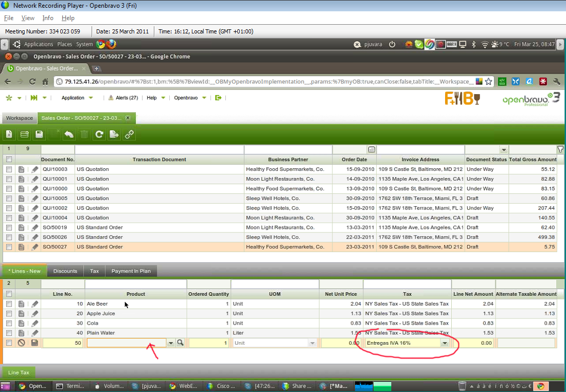Edit the SO/50019 row with pencil icon

coord(34,227)
